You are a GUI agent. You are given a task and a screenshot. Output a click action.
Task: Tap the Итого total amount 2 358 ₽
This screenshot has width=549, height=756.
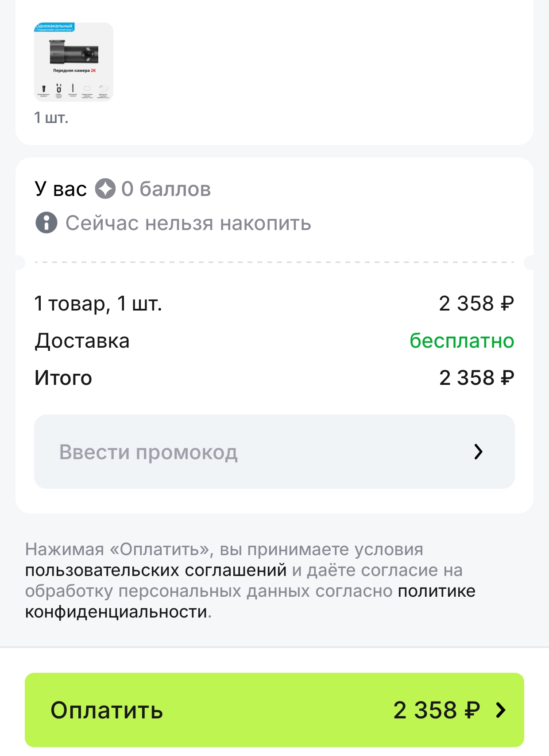pos(476,378)
